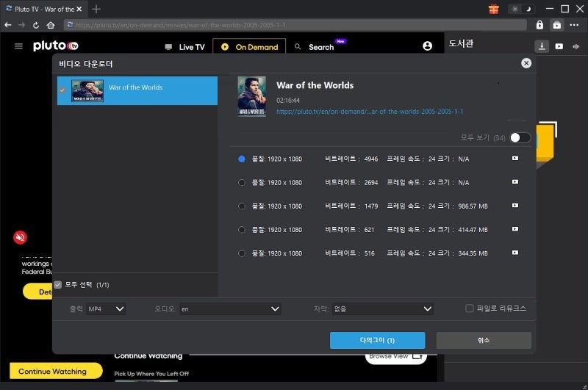Select the 344.35 MB quality option
The width and height of the screenshot is (588, 390).
click(x=242, y=253)
